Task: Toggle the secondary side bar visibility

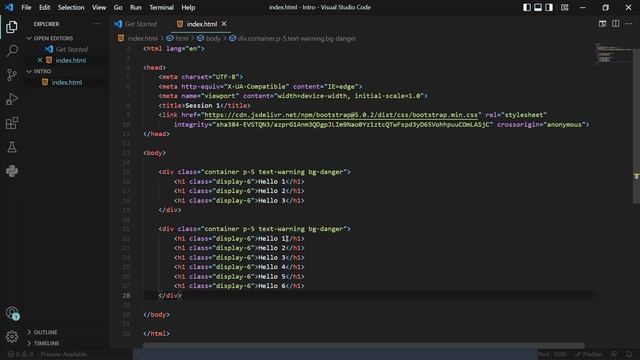Action: tap(549, 7)
